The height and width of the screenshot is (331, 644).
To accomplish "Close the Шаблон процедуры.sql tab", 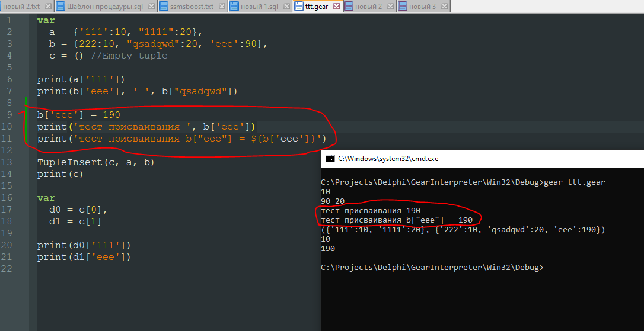I will 151,6.
